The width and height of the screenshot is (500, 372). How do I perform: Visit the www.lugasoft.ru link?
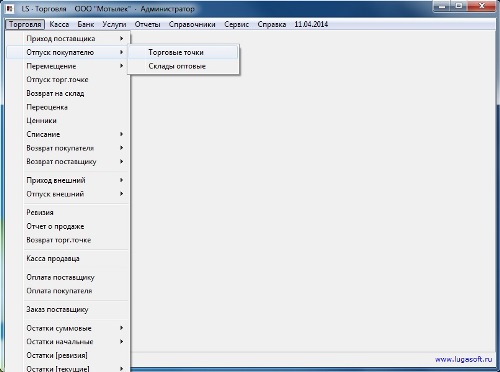(463, 359)
